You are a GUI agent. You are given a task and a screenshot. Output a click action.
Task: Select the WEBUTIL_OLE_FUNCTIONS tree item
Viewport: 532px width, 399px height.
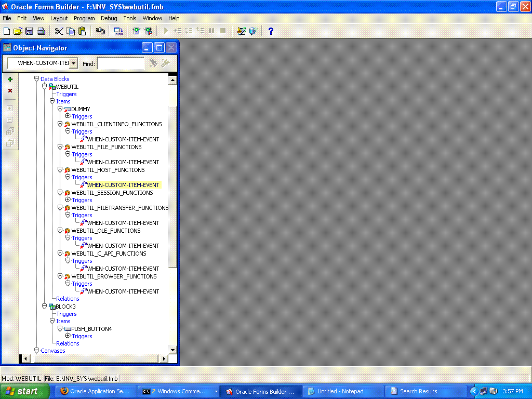[x=105, y=231]
